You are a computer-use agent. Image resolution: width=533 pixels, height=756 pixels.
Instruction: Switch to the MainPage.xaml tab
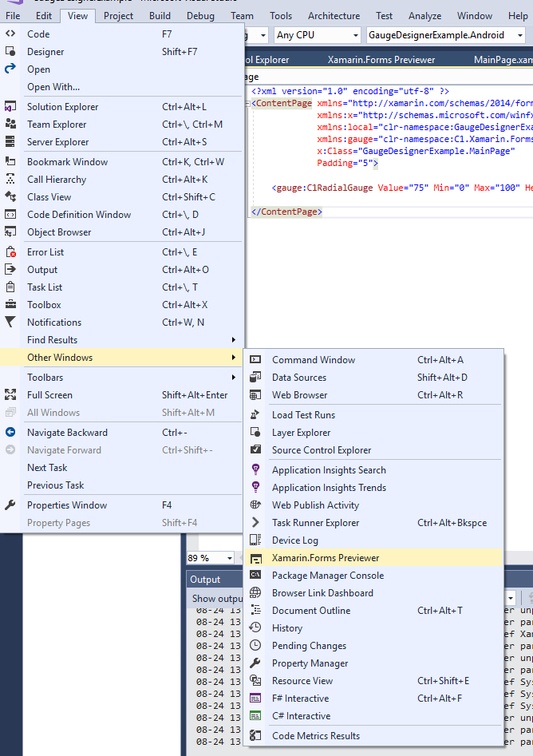(x=503, y=60)
